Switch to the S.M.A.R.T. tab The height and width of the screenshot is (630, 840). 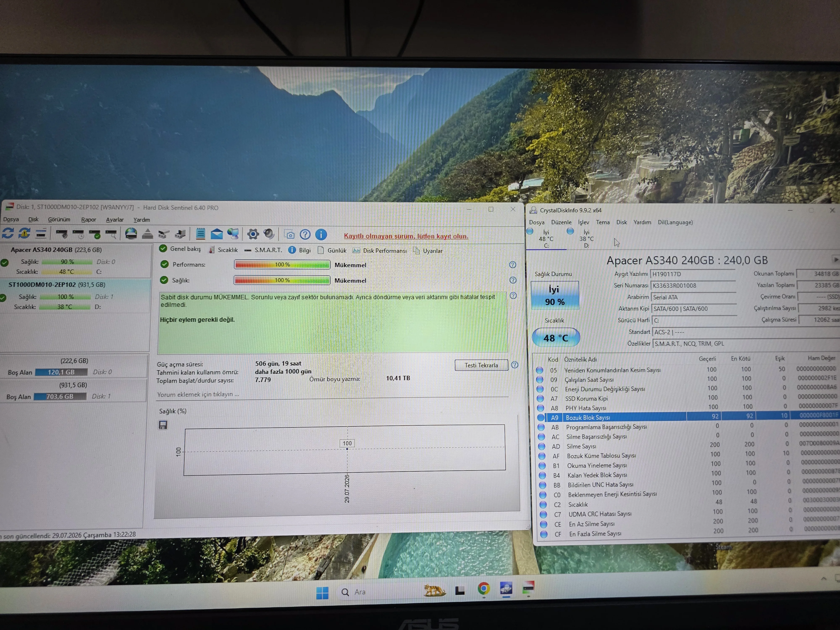263,250
